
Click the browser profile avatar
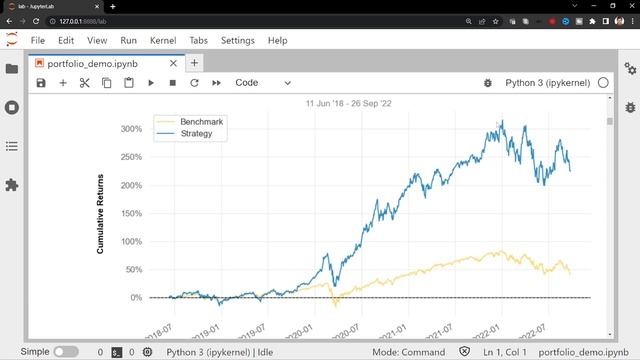(x=619, y=21)
